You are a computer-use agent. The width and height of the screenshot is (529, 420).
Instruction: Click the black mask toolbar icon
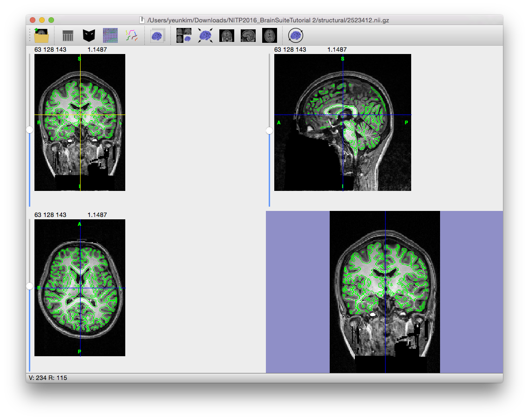(89, 36)
